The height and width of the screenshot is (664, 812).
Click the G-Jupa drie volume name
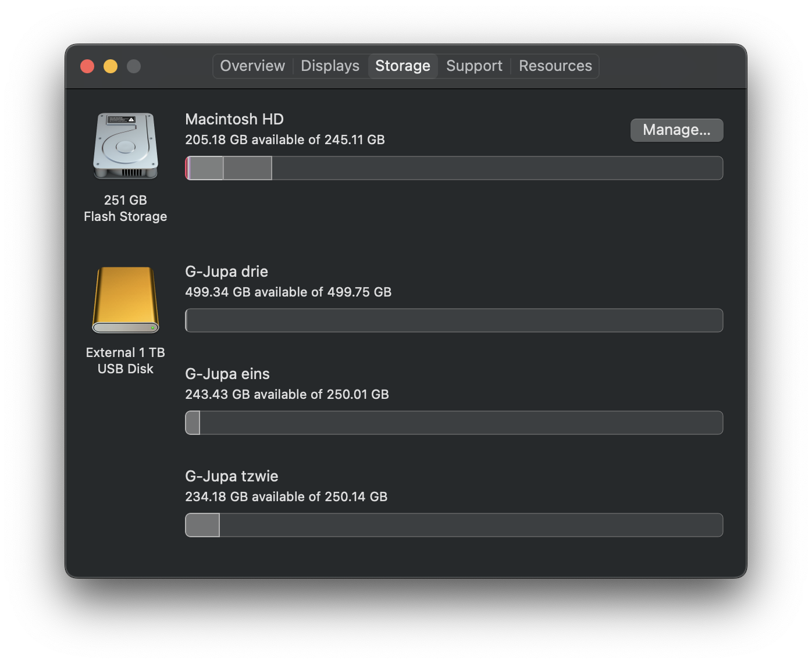pyautogui.click(x=226, y=272)
